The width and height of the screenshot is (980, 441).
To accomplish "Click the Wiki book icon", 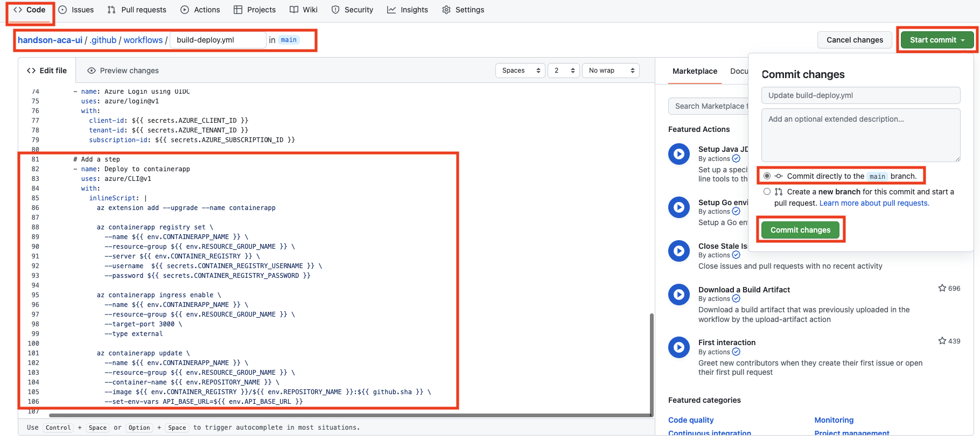I will point(294,10).
